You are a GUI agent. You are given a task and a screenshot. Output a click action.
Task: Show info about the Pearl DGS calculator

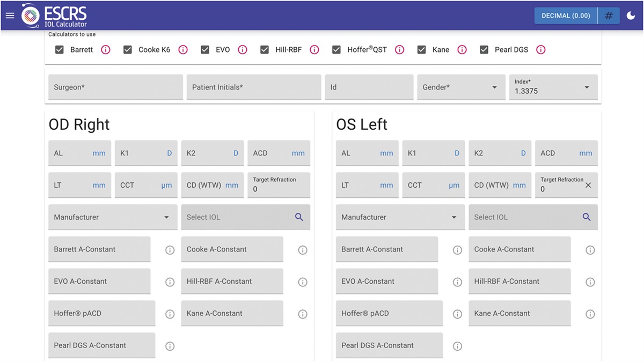pyautogui.click(x=541, y=50)
